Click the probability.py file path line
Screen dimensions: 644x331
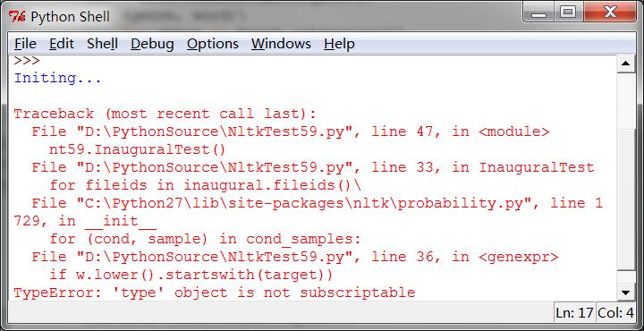click(308, 212)
